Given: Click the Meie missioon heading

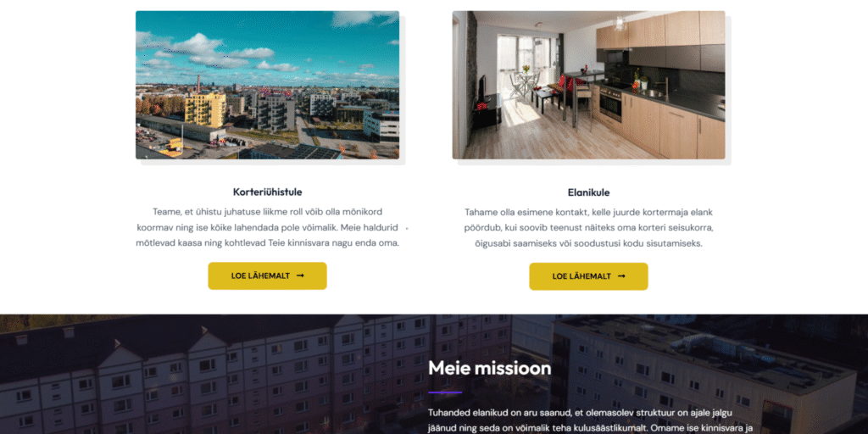Looking at the screenshot, I should point(489,368).
